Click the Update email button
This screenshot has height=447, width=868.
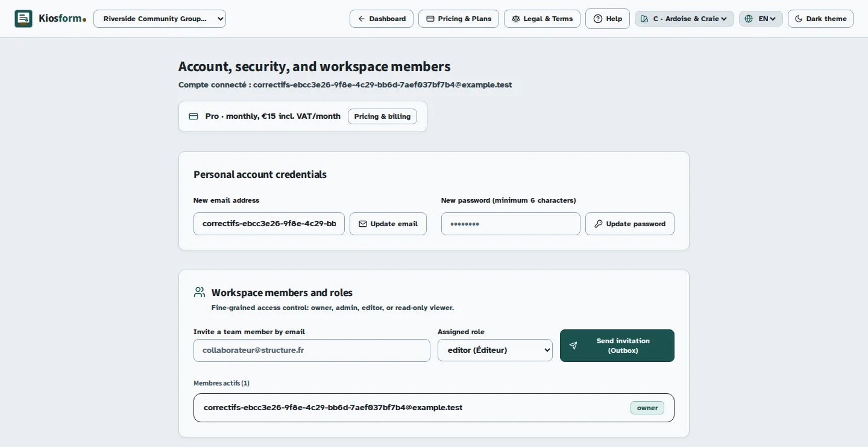click(x=388, y=224)
